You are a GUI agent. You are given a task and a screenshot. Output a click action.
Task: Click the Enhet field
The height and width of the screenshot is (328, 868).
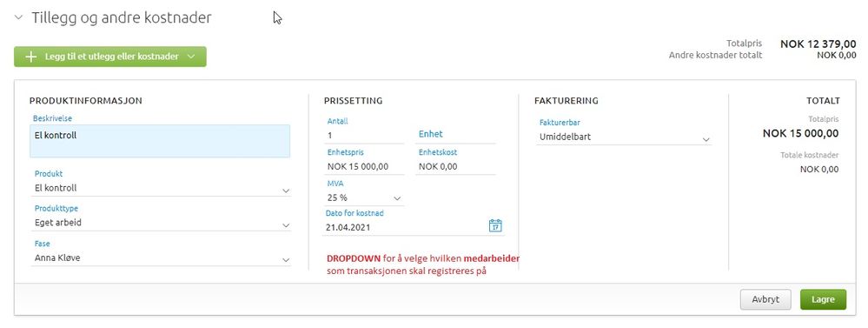455,135
